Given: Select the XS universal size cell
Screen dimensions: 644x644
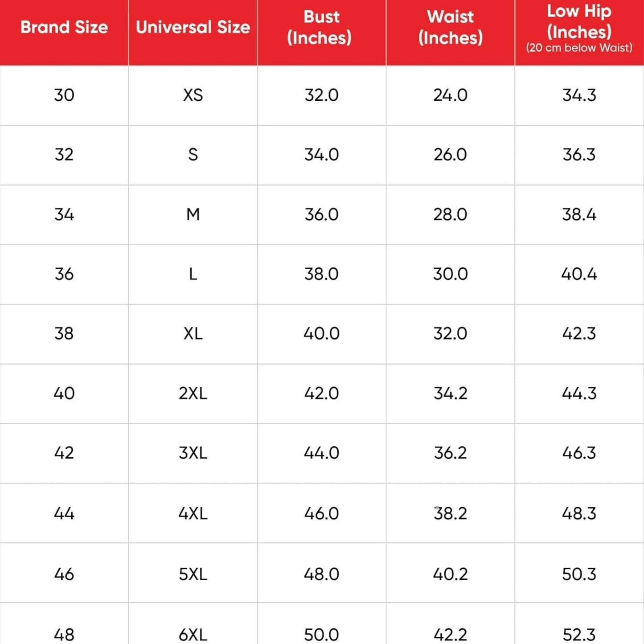Looking at the screenshot, I should pos(193,95).
